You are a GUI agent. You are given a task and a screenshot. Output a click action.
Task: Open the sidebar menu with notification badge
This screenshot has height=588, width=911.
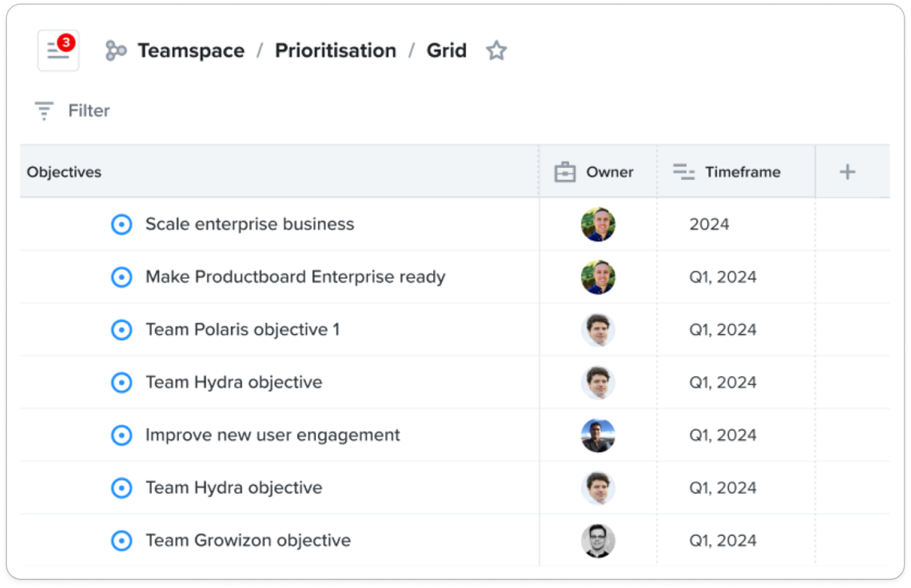(58, 50)
